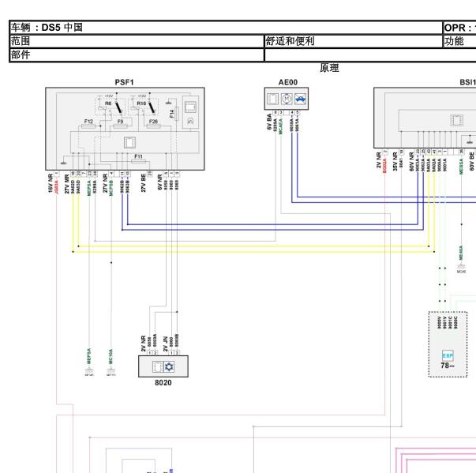This screenshot has height=473, width=476.
Task: Click the motor symbol icon in AE00
Action: pyautogui.click(x=287, y=99)
